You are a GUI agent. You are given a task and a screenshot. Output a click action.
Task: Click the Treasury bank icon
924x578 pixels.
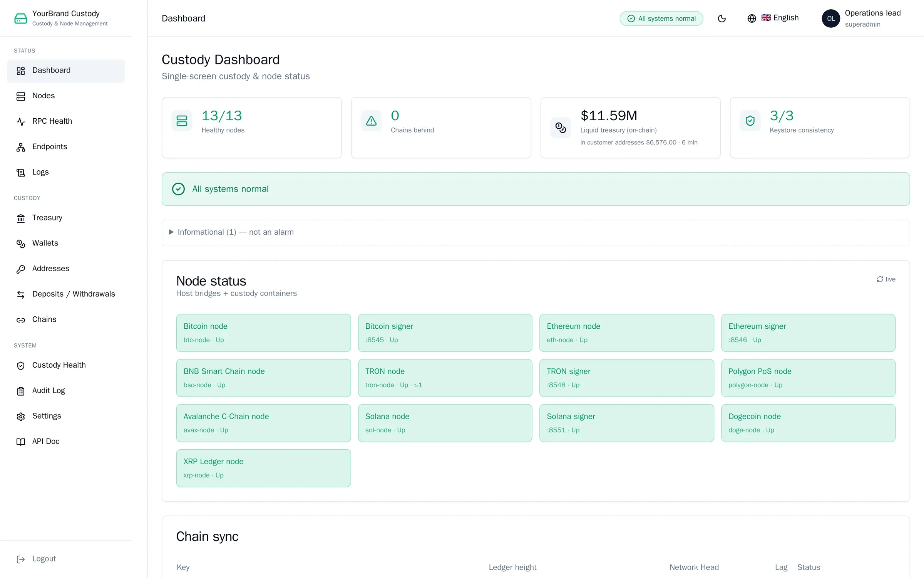click(x=21, y=218)
